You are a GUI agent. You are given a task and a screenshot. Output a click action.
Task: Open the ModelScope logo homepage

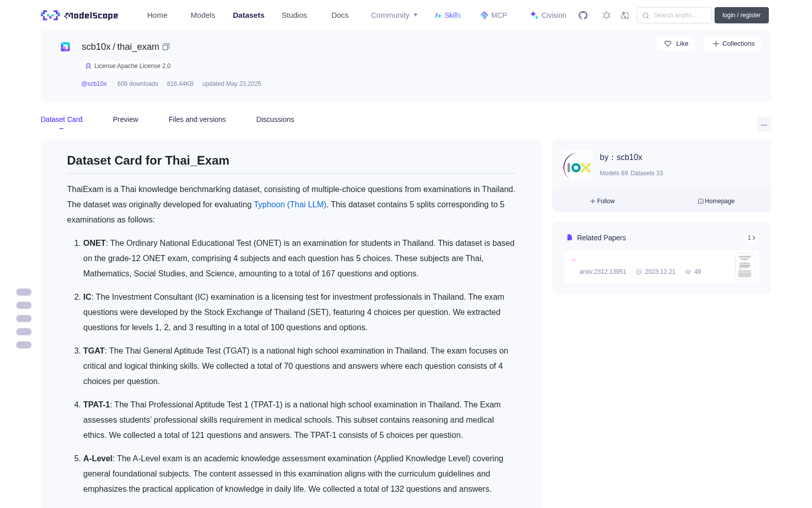pyautogui.click(x=79, y=15)
